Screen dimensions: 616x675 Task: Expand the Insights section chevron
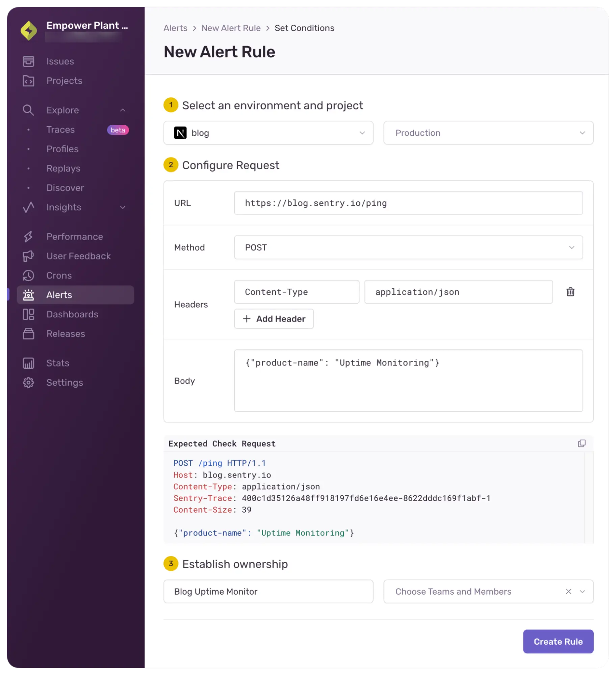123,207
